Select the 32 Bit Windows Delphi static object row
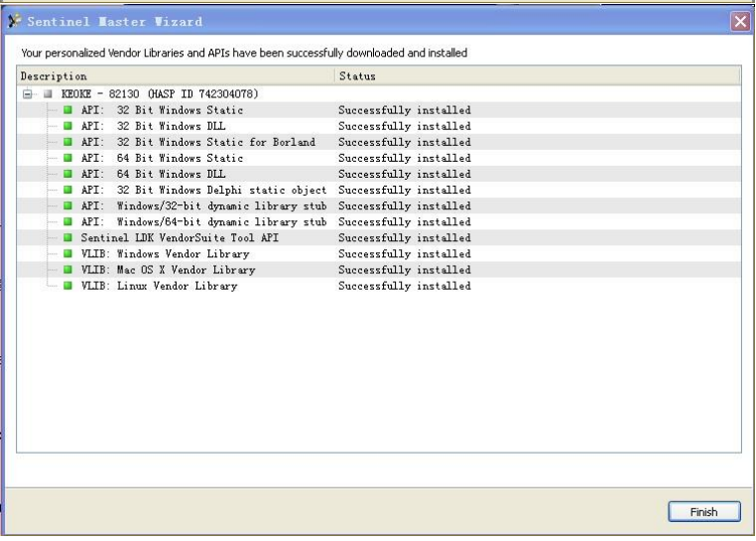Screen dimensions: 756x541 coord(203,190)
